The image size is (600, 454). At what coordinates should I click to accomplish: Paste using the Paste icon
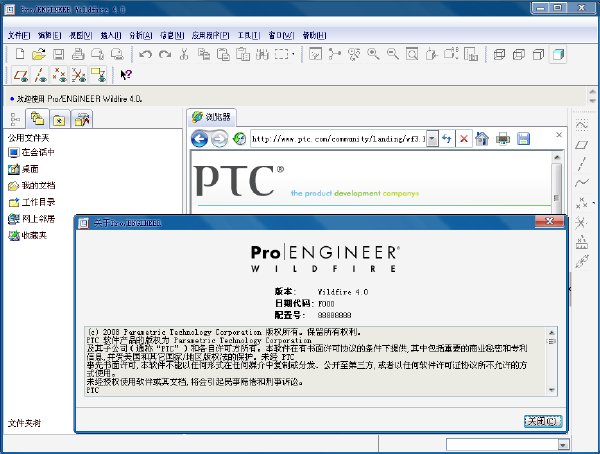coord(223,54)
